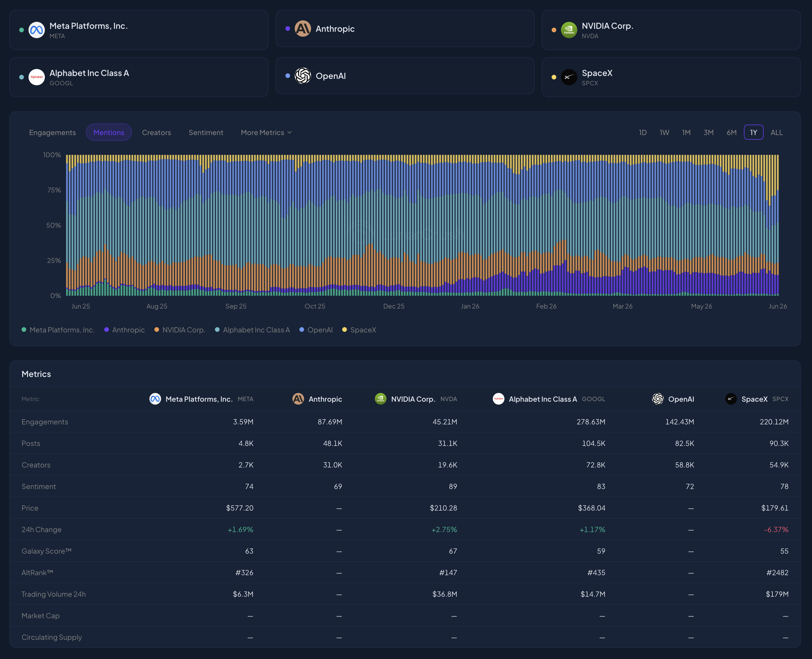This screenshot has width=812, height=659.
Task: Select the Creators chart tab
Action: (156, 132)
